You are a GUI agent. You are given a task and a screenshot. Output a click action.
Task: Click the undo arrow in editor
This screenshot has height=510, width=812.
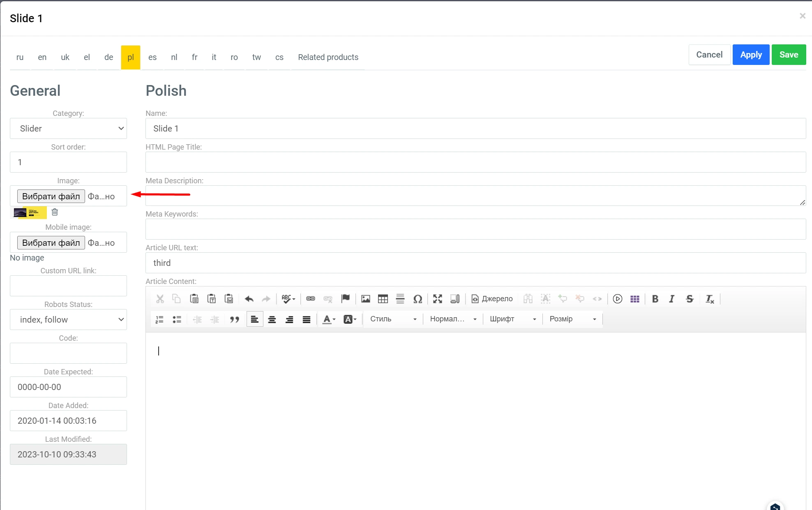[x=249, y=299]
